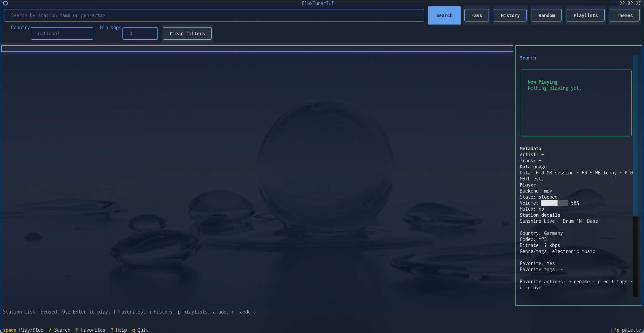Screen dimensions: 644x333
Task: Click the Now Playing box
Action: tap(576, 103)
